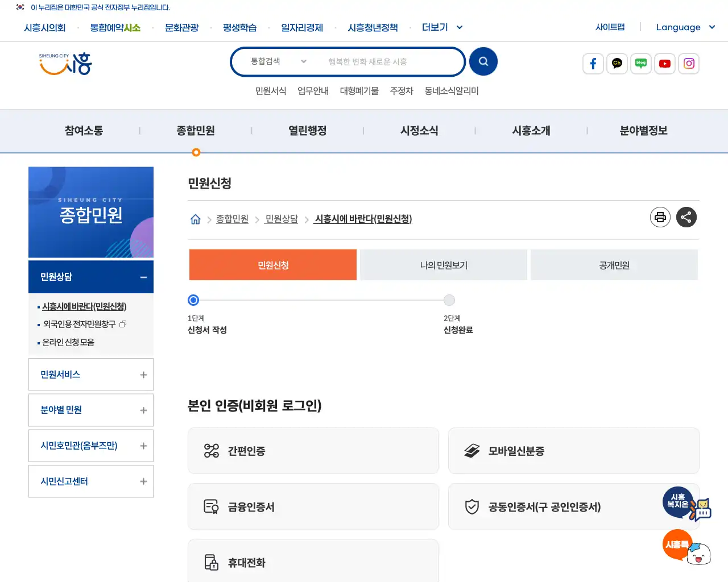
Task: Switch to the 공개민원 tab
Action: coord(614,265)
